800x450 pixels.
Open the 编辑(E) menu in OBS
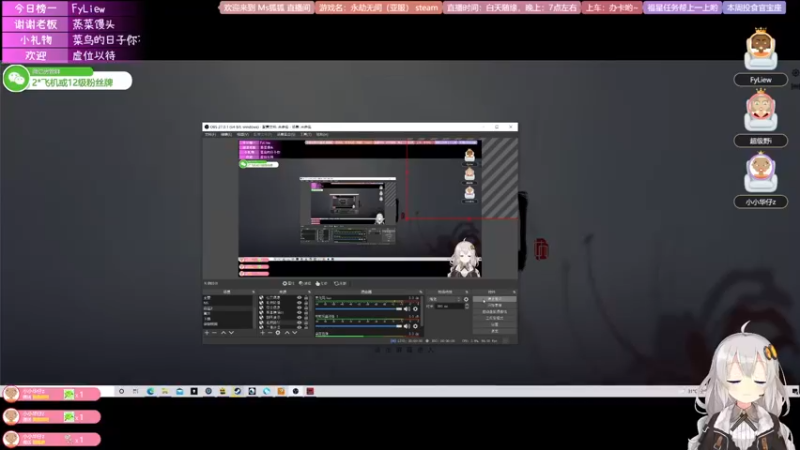coord(226,134)
